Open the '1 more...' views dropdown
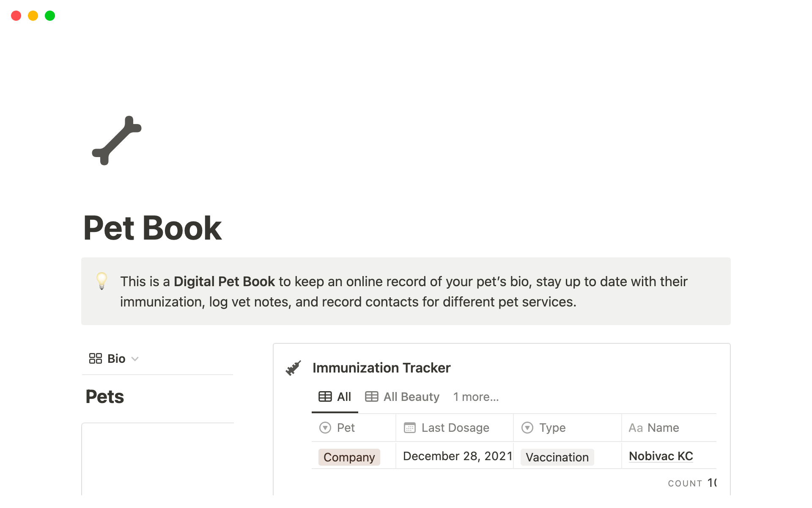Image resolution: width=812 pixels, height=508 pixels. click(x=476, y=397)
